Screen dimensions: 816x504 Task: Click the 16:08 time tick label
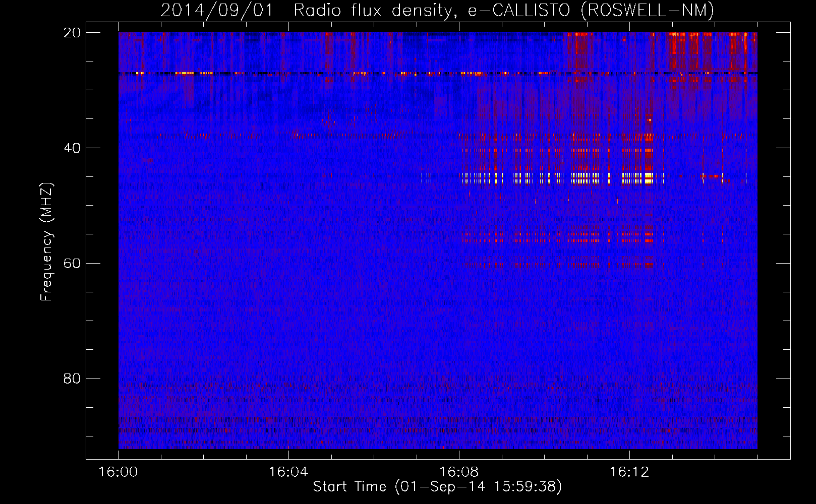coord(459,472)
